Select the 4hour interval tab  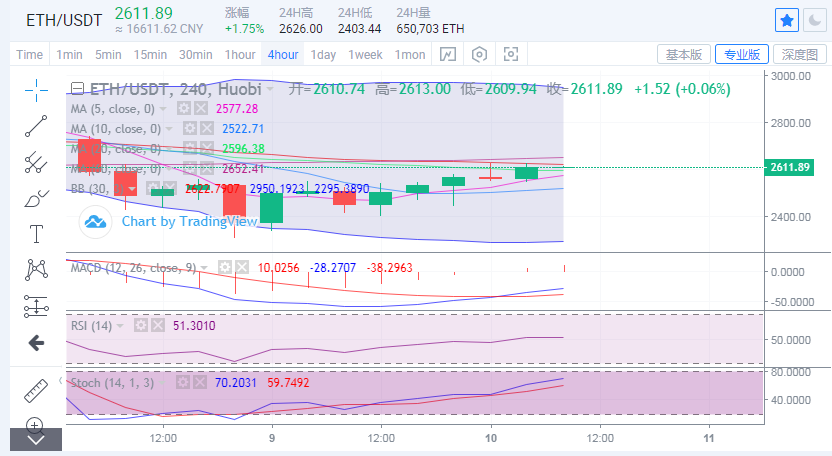pos(283,55)
